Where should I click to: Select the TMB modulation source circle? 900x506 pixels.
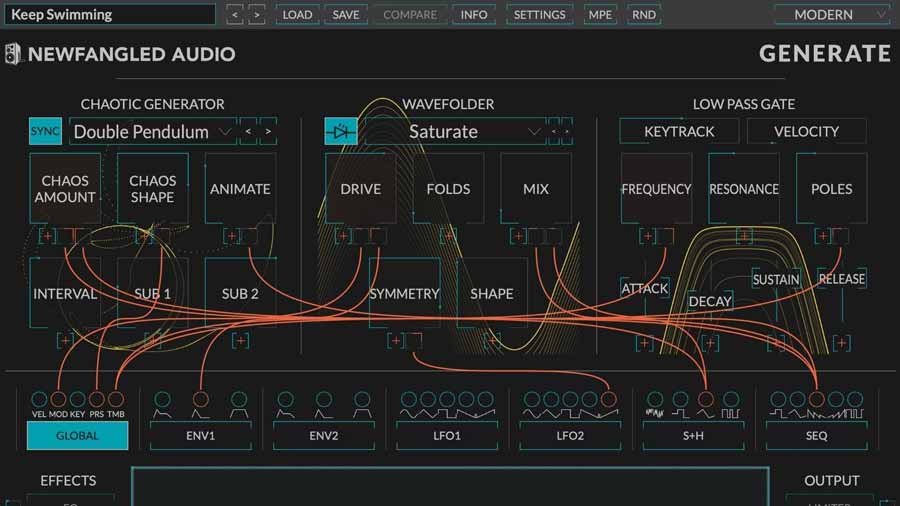116,399
